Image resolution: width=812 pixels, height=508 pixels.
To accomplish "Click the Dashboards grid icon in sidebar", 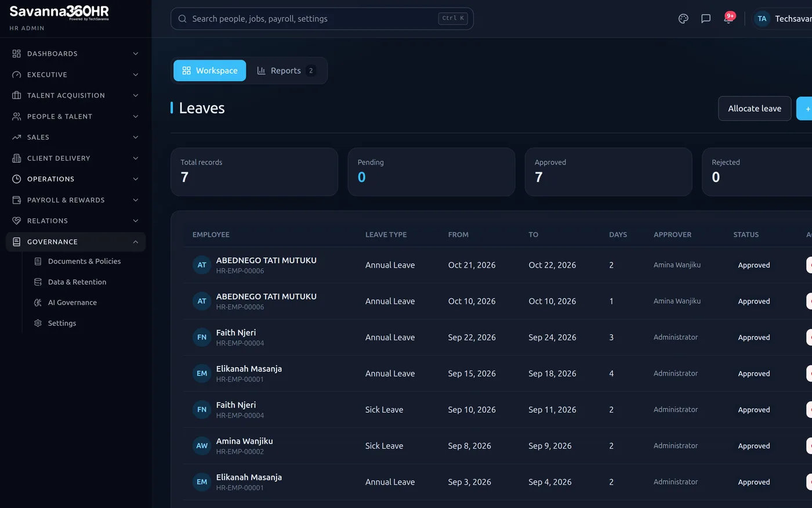I will point(16,53).
